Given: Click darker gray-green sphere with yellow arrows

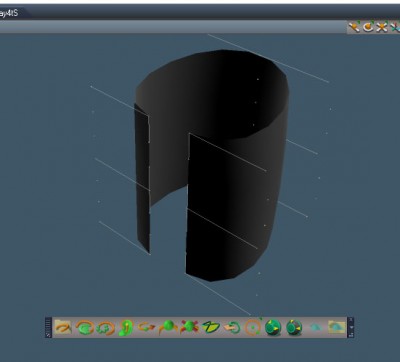Looking at the screenshot, I should 294,327.
